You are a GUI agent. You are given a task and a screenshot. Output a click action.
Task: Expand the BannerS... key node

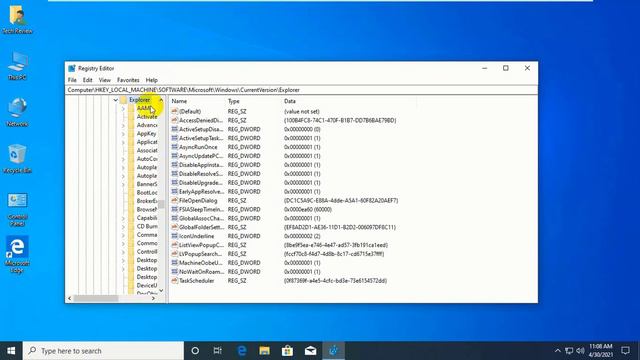coord(123,184)
